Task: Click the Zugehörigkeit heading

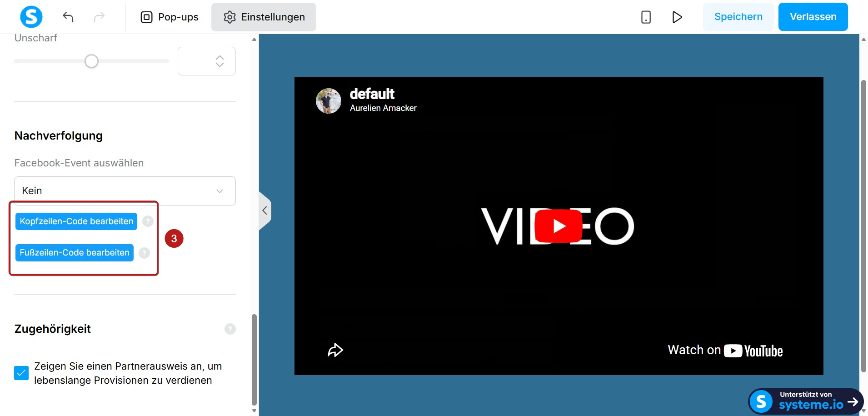Action: click(53, 329)
